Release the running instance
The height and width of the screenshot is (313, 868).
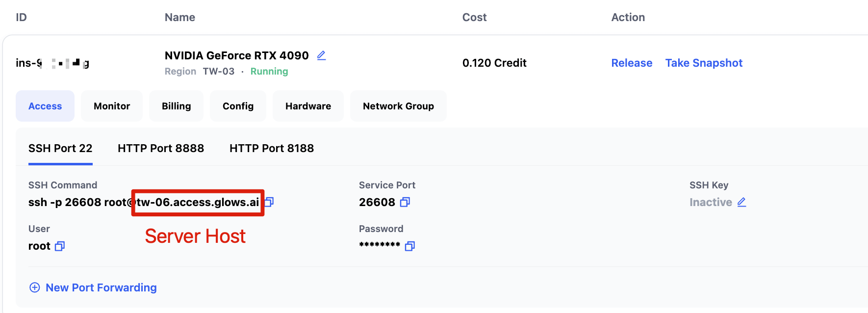[x=632, y=63]
